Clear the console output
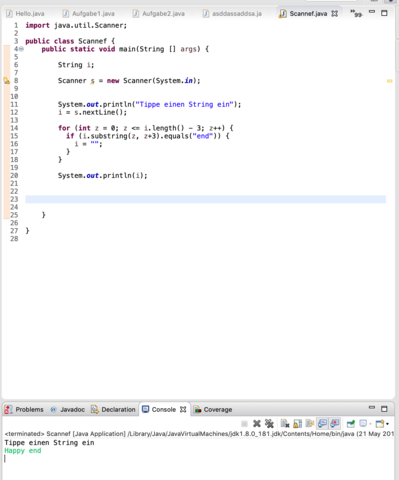This screenshot has width=399, height=480. (285, 424)
